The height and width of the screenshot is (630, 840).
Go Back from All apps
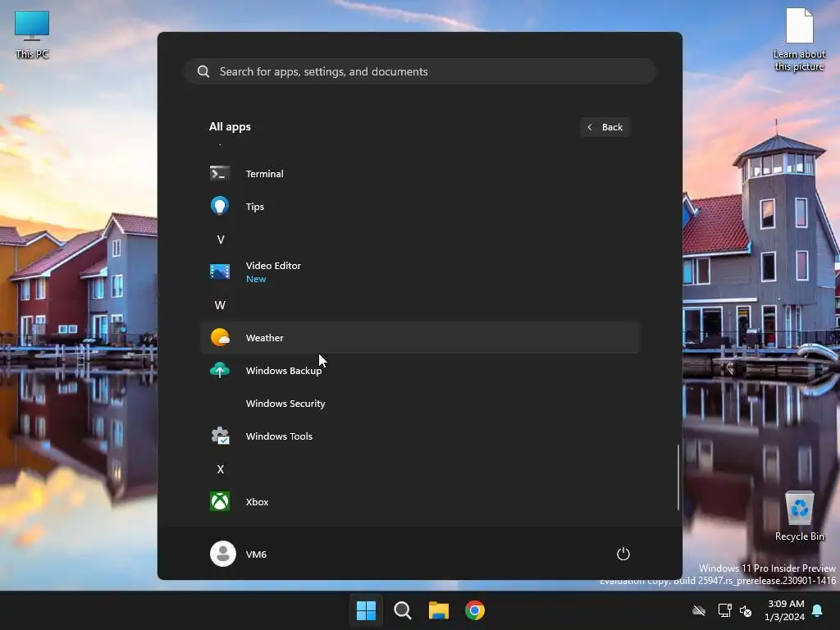tap(605, 127)
